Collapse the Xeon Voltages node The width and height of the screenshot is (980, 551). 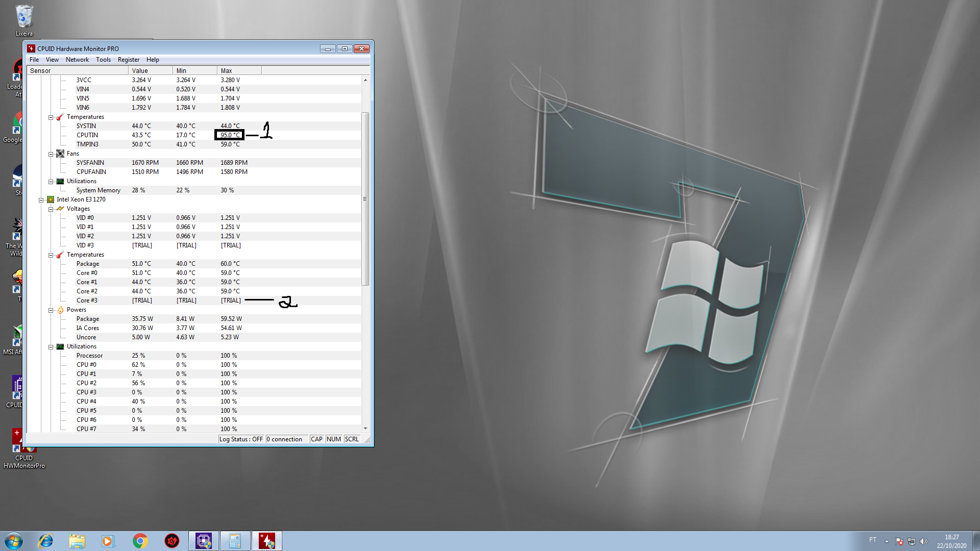pyautogui.click(x=51, y=209)
